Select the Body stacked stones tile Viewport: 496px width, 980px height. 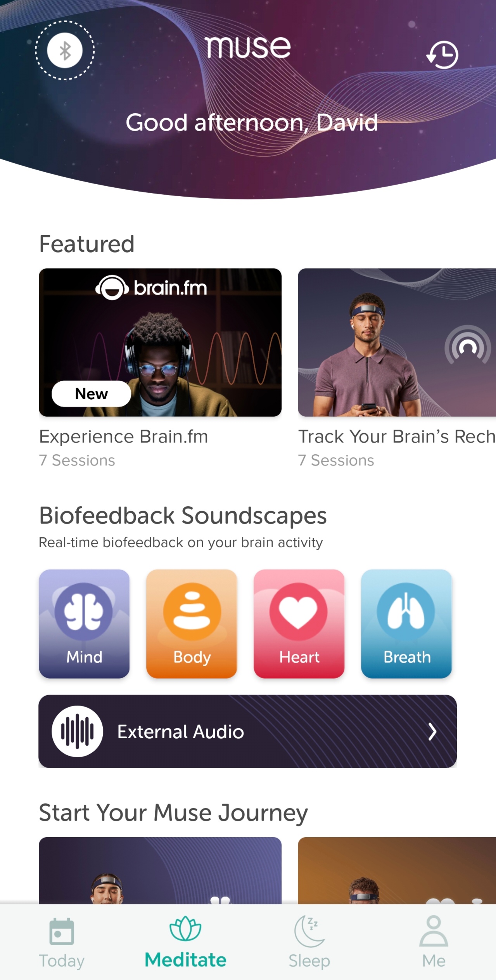coord(192,623)
